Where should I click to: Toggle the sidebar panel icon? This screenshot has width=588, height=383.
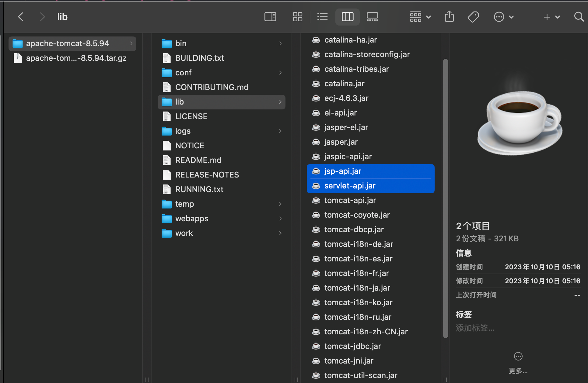coord(270,17)
